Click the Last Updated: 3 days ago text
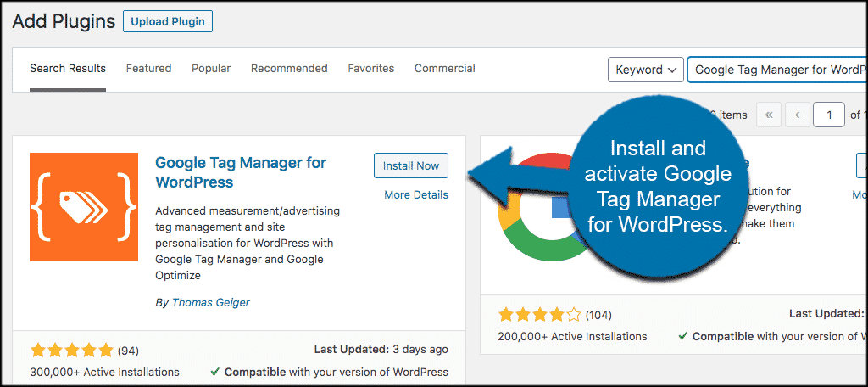Screen dimensions: 868x387 [381, 350]
